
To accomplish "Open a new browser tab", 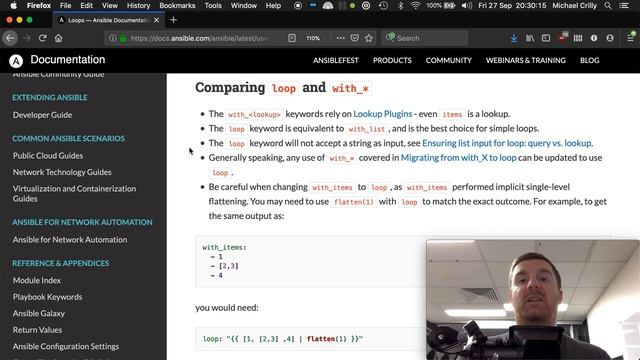I will (173, 20).
